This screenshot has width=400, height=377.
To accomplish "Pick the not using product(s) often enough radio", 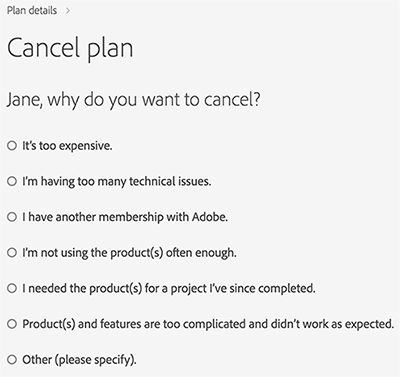I will (12, 253).
